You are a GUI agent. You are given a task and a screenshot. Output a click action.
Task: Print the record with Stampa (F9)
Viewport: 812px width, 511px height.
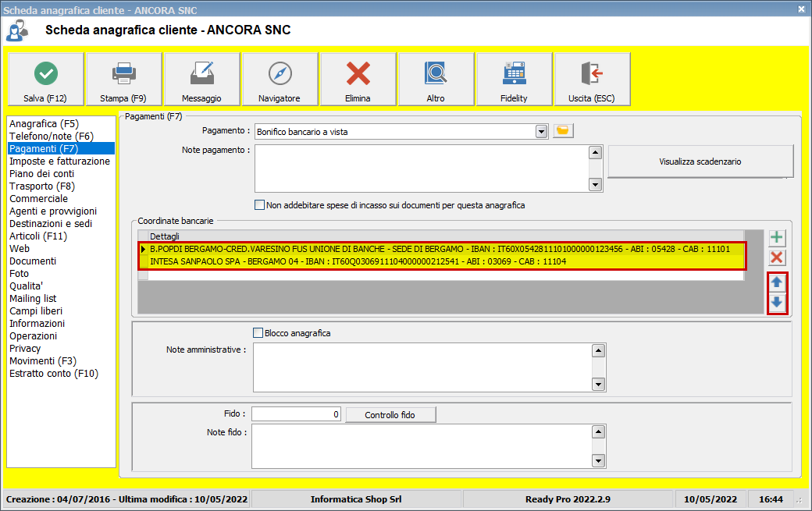(x=124, y=79)
